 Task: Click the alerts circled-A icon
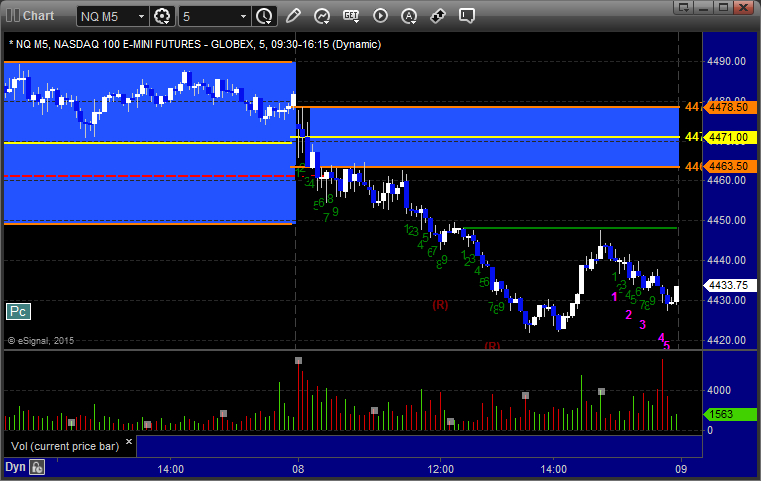coord(409,16)
